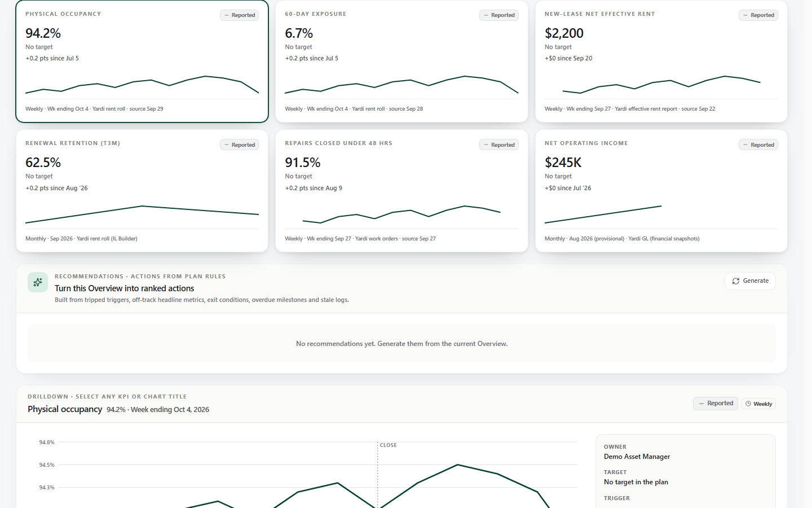The height and width of the screenshot is (508, 812).
Task: Click the Net Operating Income sparkline chart
Action: tap(603, 214)
